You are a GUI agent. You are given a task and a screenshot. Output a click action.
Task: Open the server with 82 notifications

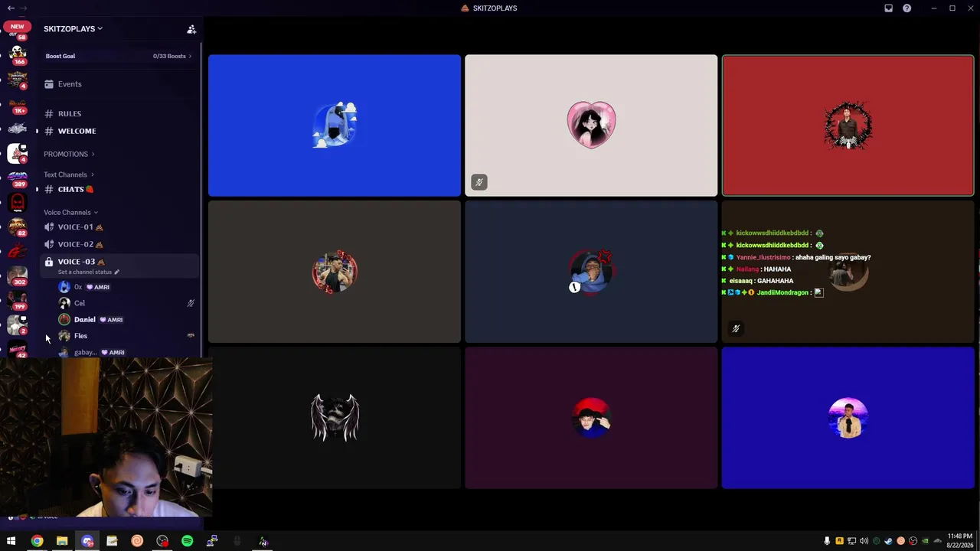point(18,227)
